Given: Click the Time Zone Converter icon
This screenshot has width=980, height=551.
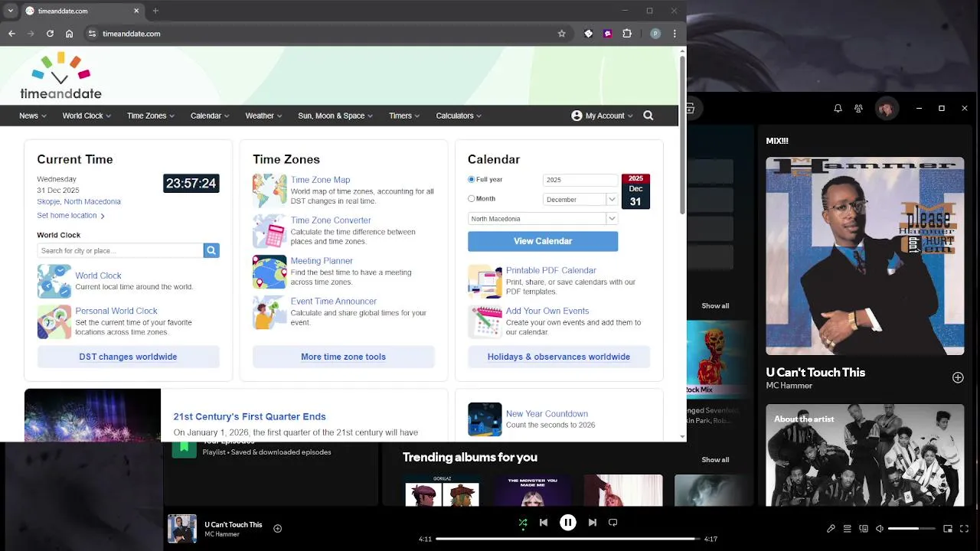Looking at the screenshot, I should (x=269, y=231).
